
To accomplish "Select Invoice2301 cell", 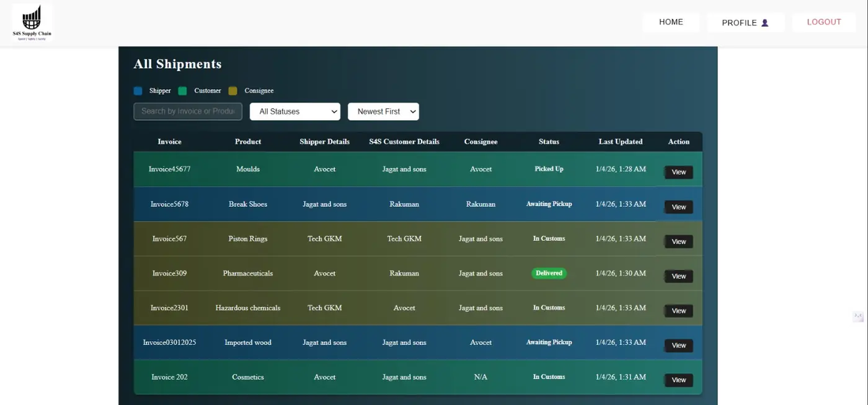I will [x=169, y=308].
